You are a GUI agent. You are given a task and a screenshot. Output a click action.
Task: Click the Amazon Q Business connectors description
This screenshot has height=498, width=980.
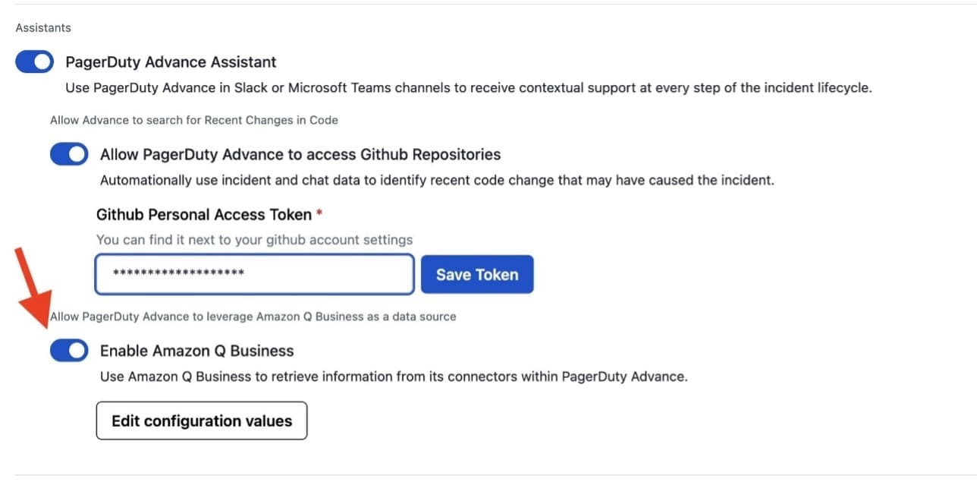[x=394, y=376]
